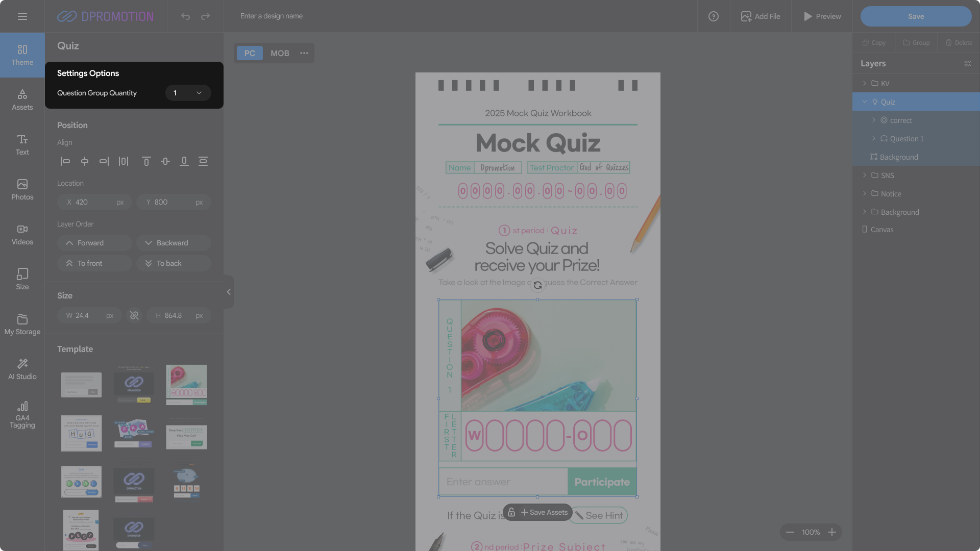This screenshot has height=551, width=980.
Task: Click the zoom out minus control
Action: [790, 532]
